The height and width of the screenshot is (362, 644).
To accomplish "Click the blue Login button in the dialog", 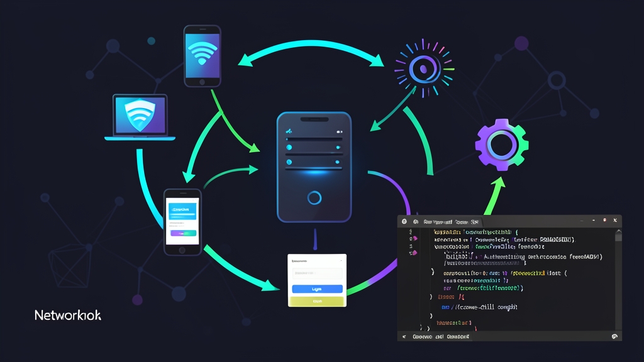I will [317, 289].
